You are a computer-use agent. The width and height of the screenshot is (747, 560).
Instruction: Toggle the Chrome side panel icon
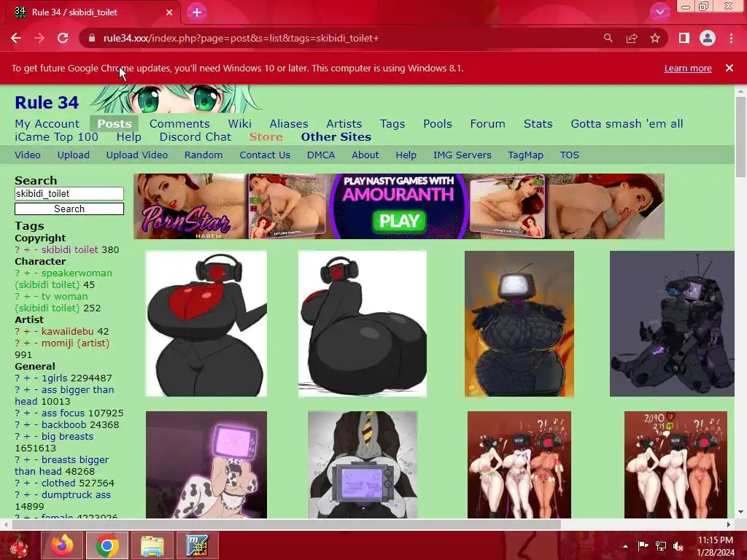point(684,38)
